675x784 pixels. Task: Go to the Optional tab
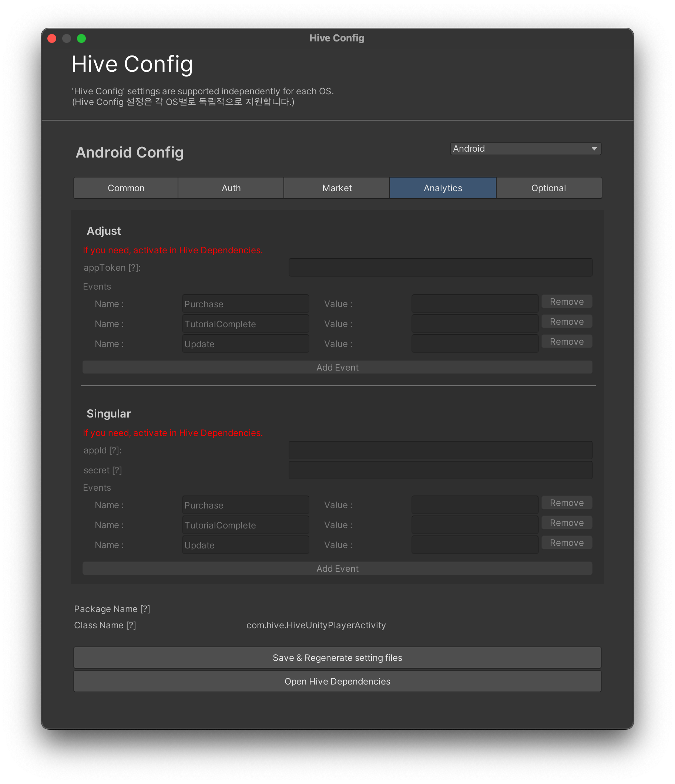coord(548,188)
